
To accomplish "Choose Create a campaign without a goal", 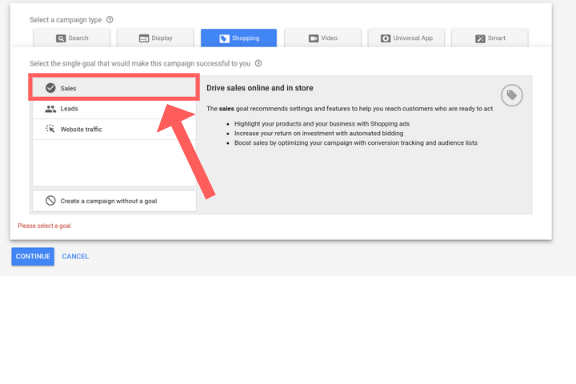I will 114,201.
